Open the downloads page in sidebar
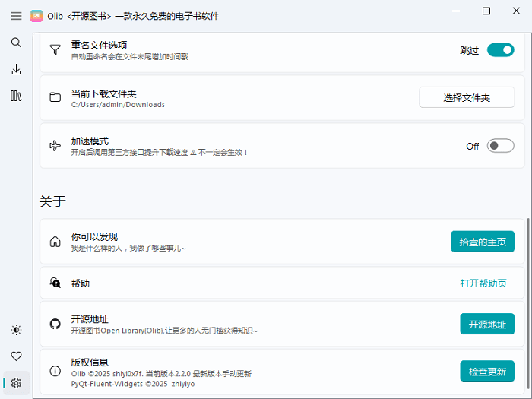The width and height of the screenshot is (532, 399). [16, 69]
